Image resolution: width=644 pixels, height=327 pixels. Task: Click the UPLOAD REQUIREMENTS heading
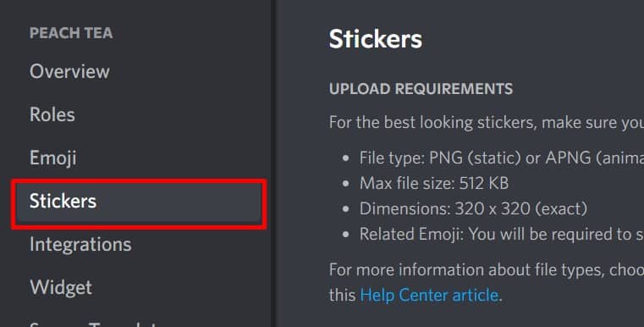421,89
